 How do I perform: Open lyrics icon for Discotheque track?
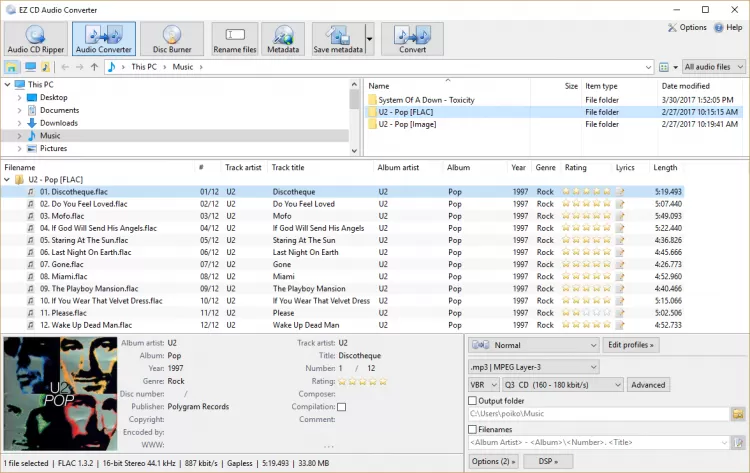click(620, 191)
